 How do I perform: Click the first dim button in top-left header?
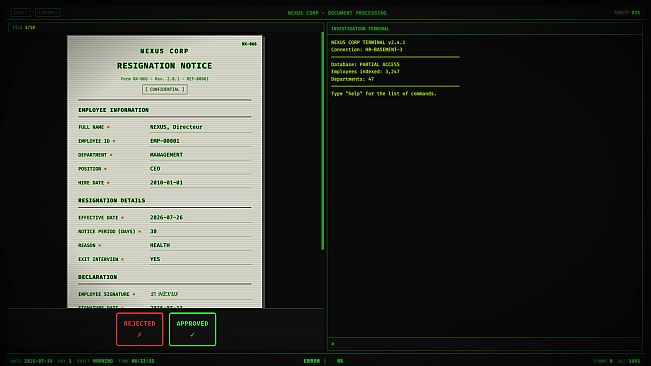[x=20, y=12]
